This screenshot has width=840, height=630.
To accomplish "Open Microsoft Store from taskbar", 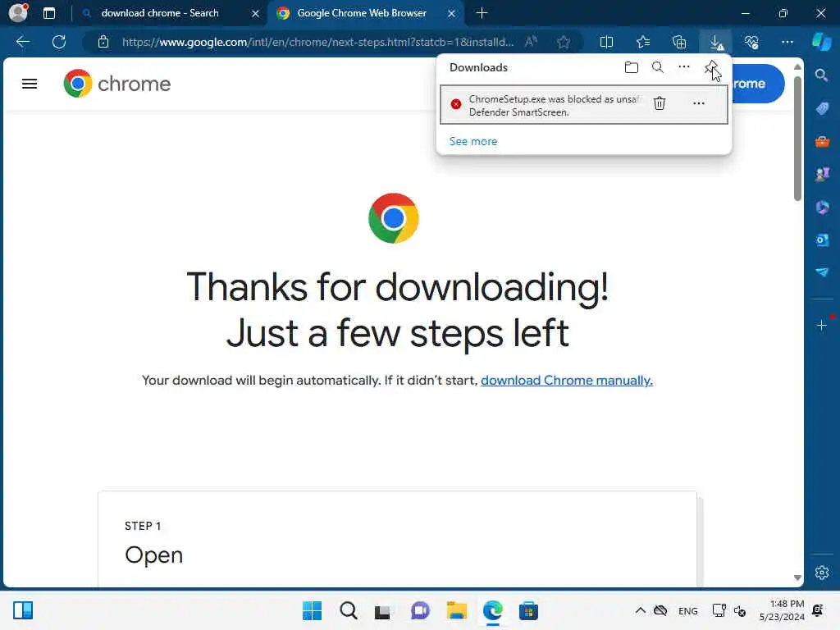I will (528, 610).
